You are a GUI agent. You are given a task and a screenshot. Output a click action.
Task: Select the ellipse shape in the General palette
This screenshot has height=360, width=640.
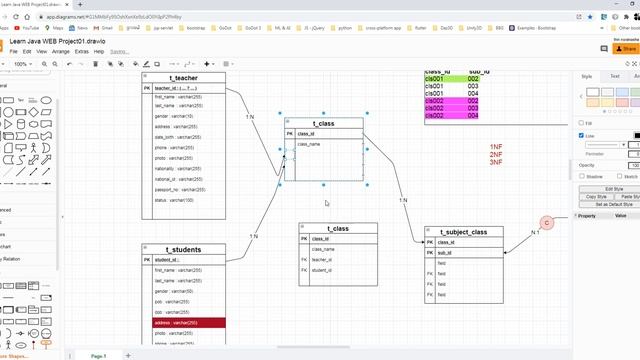pos(46,100)
